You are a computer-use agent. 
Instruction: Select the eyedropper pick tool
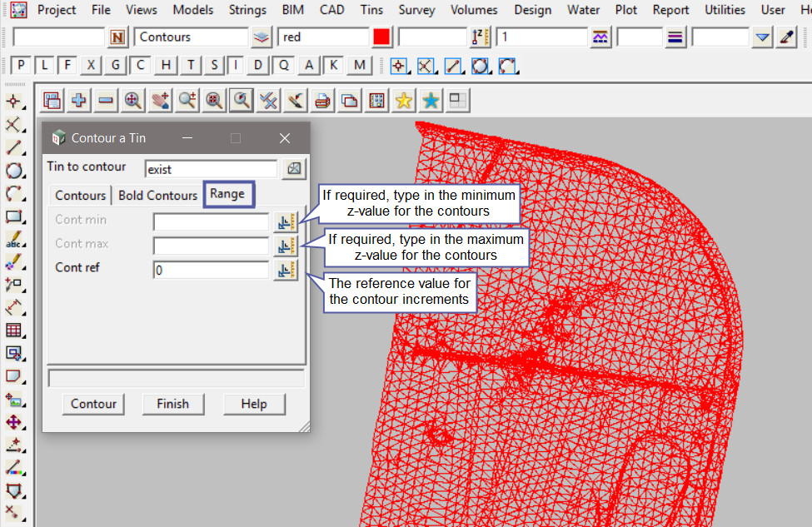coord(787,37)
